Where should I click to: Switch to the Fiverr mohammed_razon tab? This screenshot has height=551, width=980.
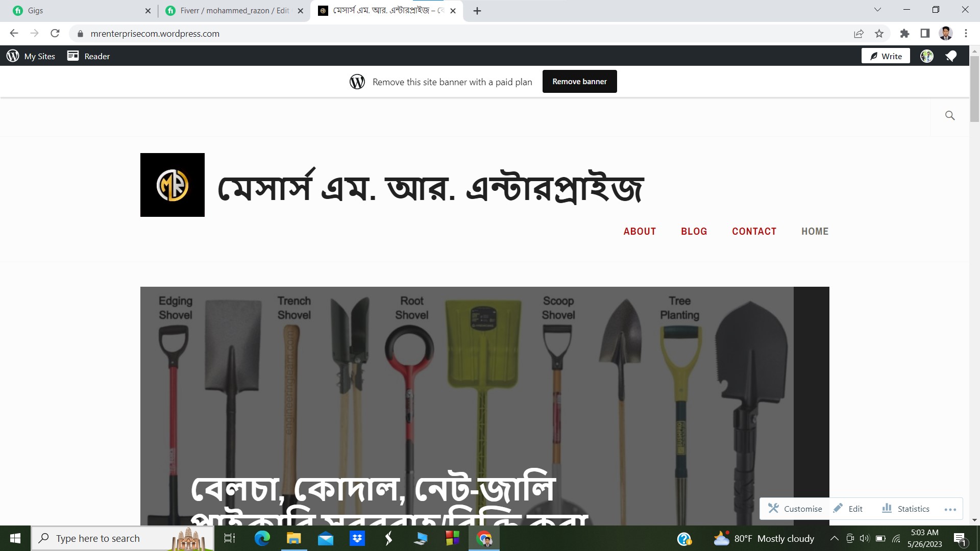(x=235, y=11)
